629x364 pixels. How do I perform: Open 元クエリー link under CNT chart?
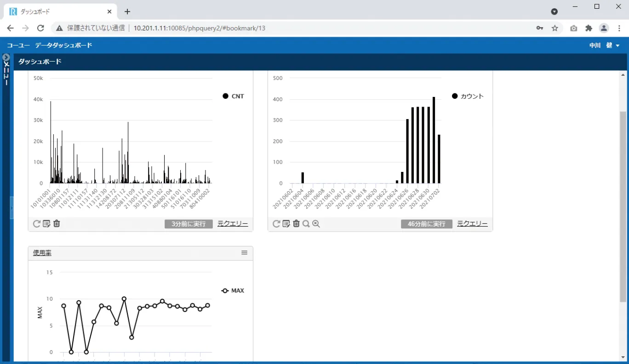(x=233, y=224)
